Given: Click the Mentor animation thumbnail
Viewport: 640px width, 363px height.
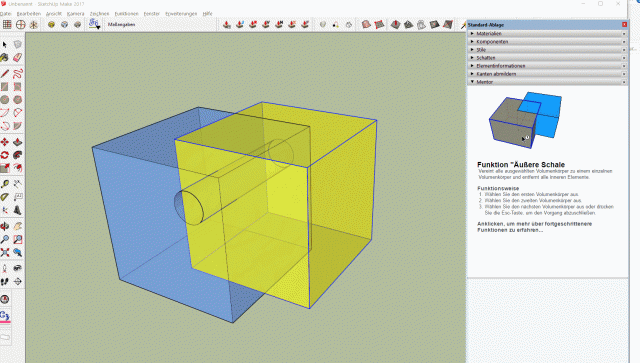Looking at the screenshot, I should [525, 120].
